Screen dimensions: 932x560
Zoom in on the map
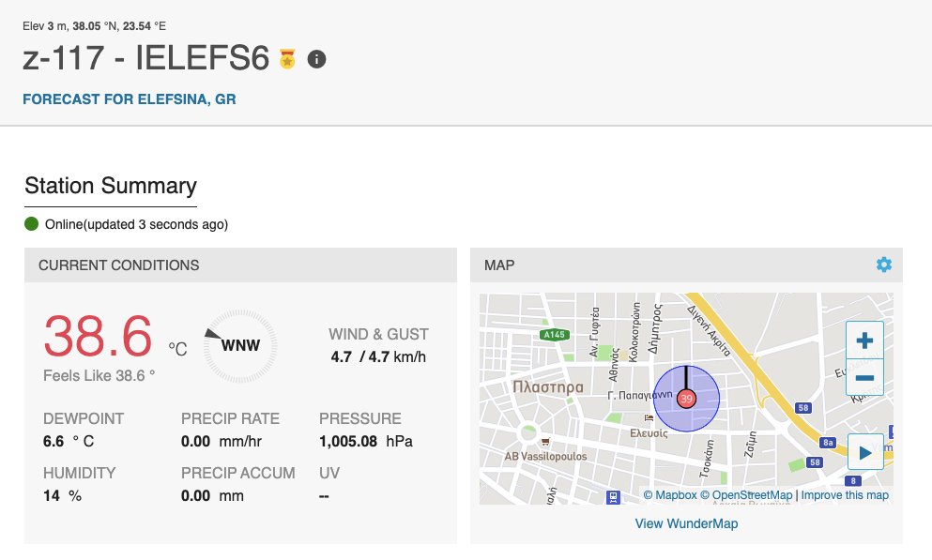coord(864,341)
